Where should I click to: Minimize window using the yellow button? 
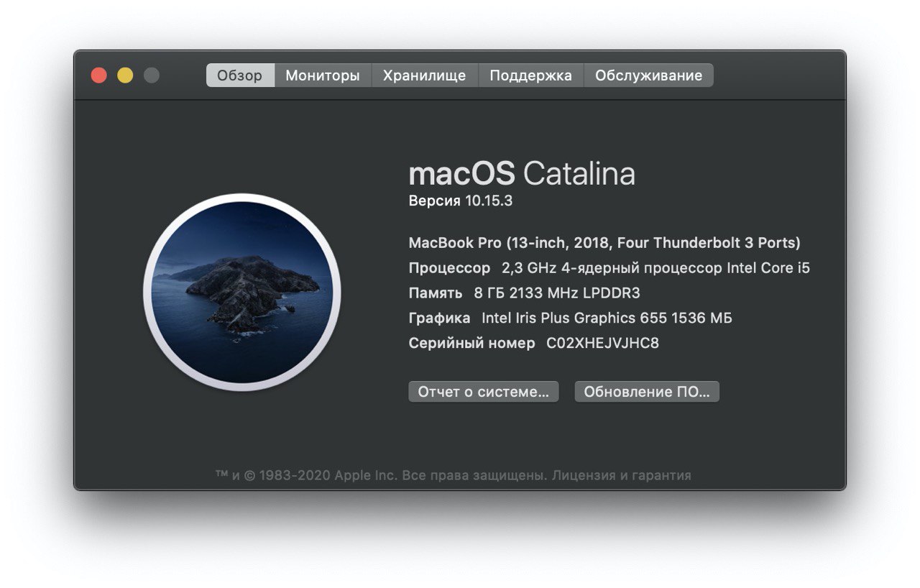point(125,75)
